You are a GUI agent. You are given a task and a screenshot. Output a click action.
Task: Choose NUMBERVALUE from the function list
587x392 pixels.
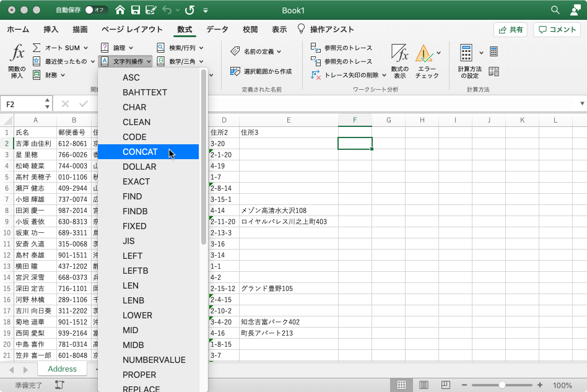(148, 360)
